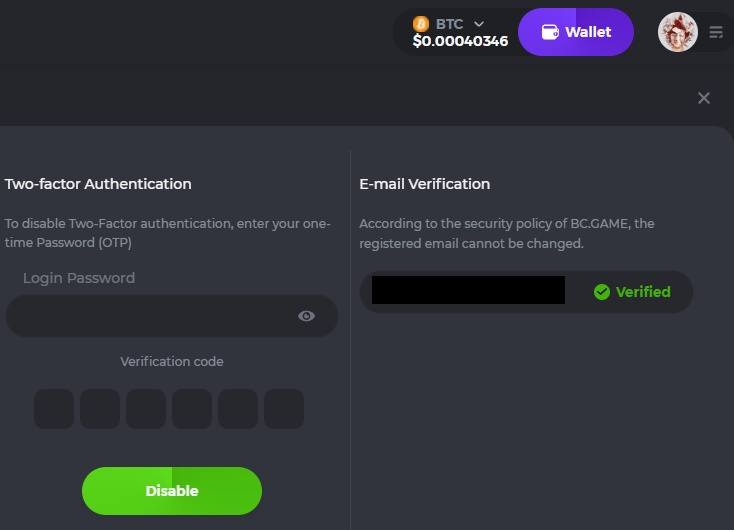
Task: Open the BTC currency dropdown chevron
Action: pos(479,23)
